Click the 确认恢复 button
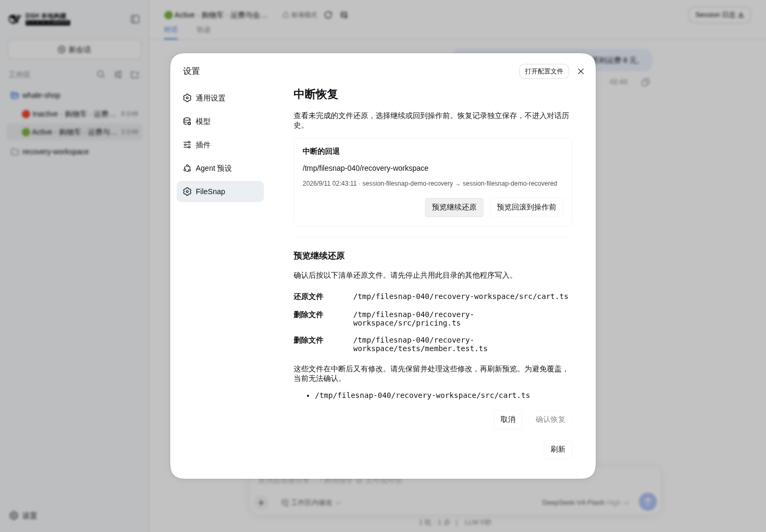Screen dimensions: 766x532 (x=551, y=420)
